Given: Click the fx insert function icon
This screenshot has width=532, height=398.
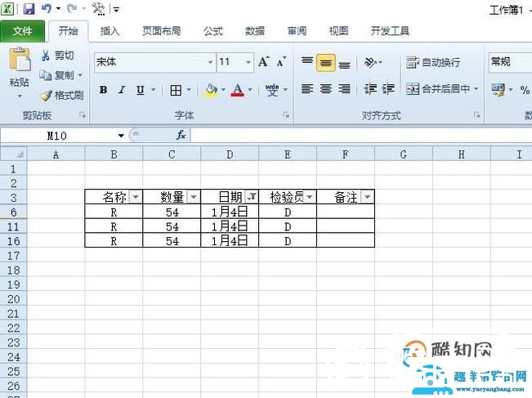Looking at the screenshot, I should pos(181,136).
